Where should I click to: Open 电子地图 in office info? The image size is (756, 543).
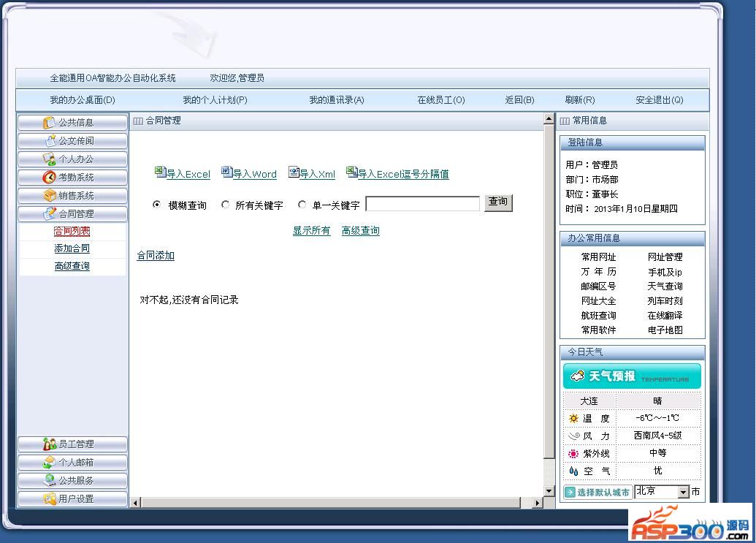click(665, 330)
